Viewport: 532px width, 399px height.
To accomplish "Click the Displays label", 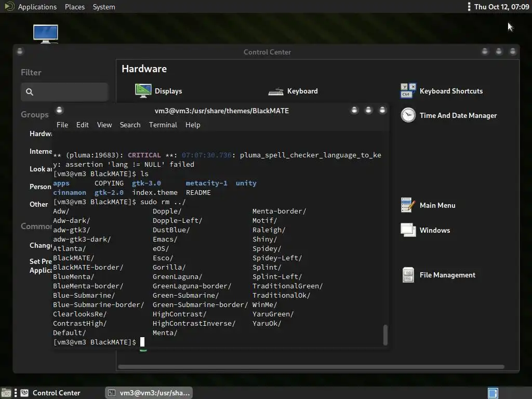I will pyautogui.click(x=168, y=91).
